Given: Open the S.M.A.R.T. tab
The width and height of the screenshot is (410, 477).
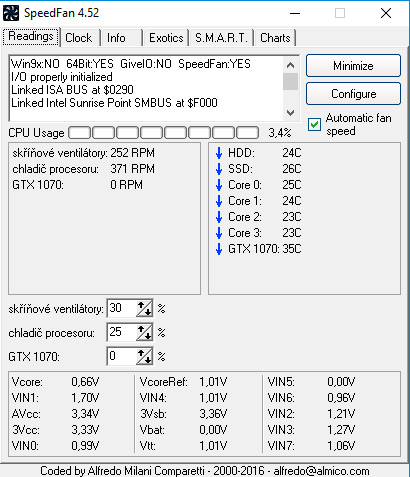Looking at the screenshot, I should [221, 38].
